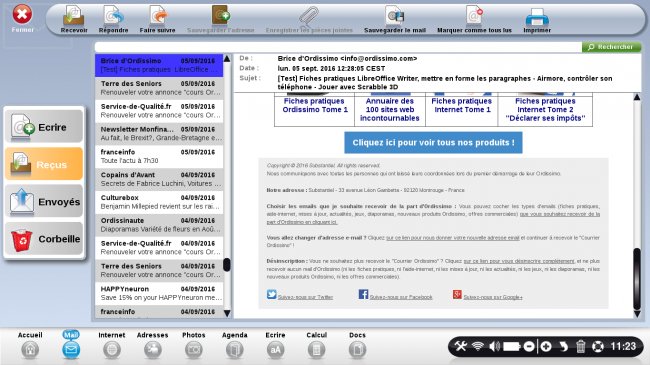Click the zoom in plus icon
650x365 pixels.
point(546,346)
